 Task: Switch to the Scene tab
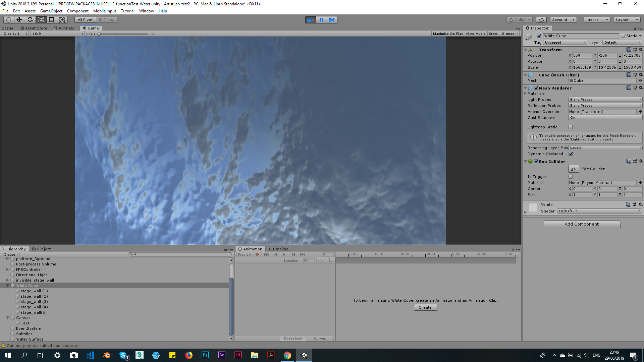point(8,28)
